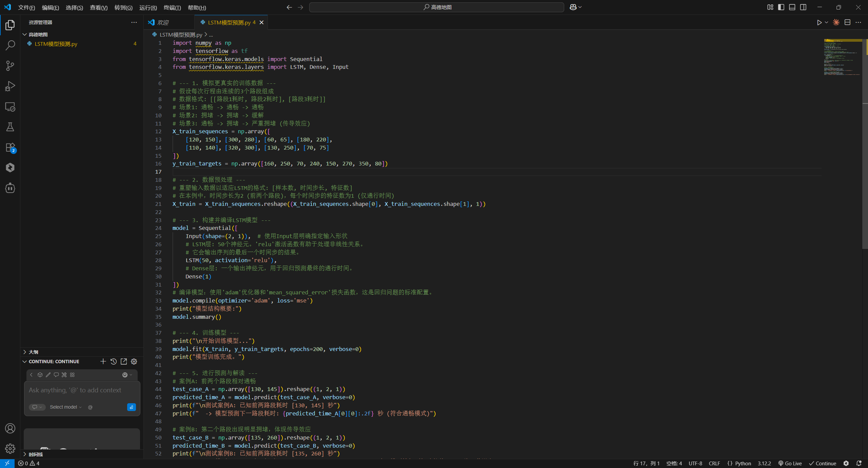Open Customize Layout control
Screen dimensions: 868x468
[x=770, y=7]
